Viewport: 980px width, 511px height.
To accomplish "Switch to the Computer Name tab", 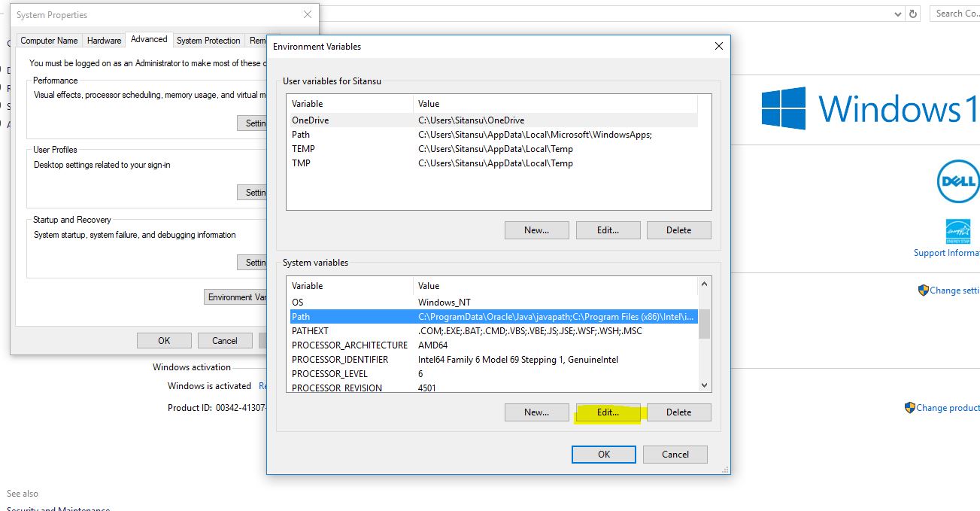I will (x=48, y=40).
